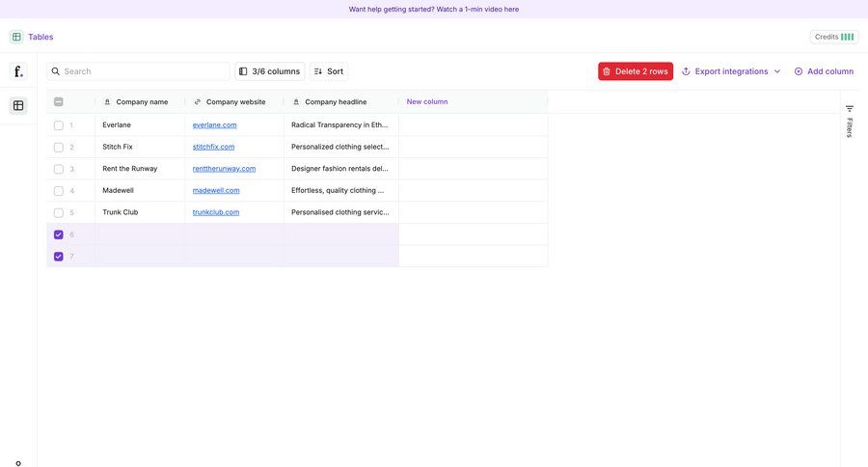Uncheck the row 7 checkbox
Viewport: 868px width, 467px height.
[x=59, y=257]
